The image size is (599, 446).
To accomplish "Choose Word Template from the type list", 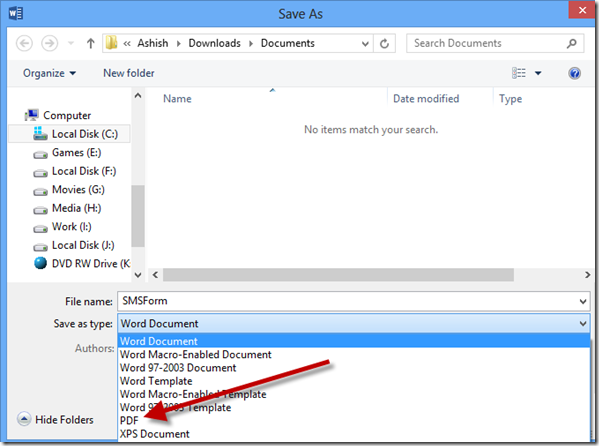I will 156,381.
